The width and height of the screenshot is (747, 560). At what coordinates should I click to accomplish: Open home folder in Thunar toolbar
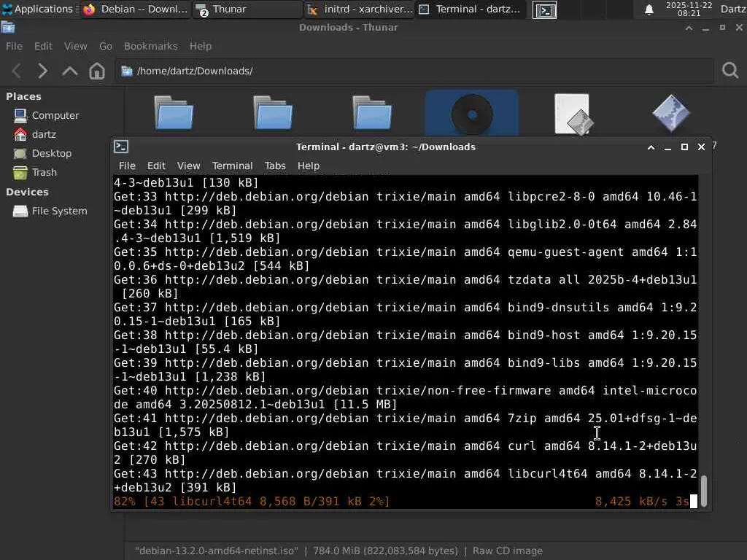tap(97, 71)
